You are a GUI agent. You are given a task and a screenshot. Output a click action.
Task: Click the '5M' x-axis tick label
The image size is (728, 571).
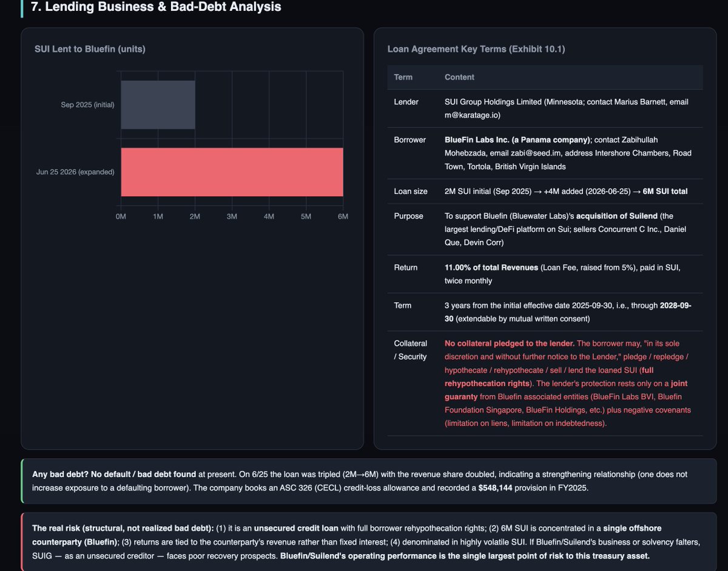pyautogui.click(x=306, y=217)
